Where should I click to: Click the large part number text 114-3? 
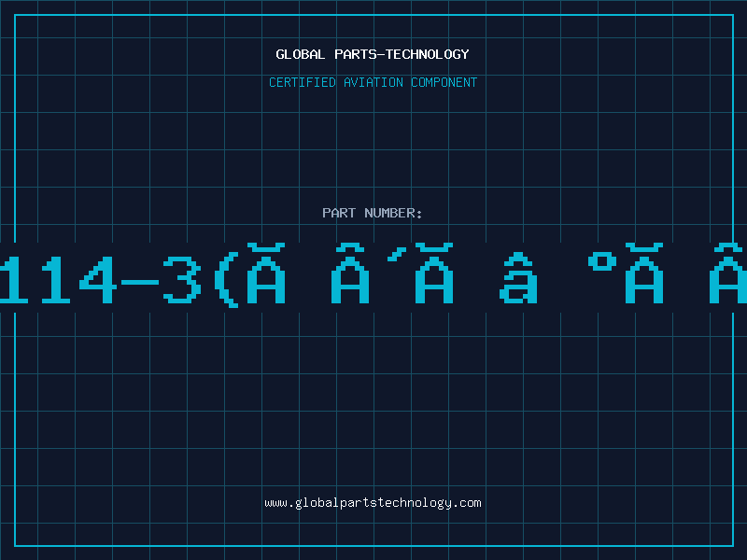[x=373, y=277]
